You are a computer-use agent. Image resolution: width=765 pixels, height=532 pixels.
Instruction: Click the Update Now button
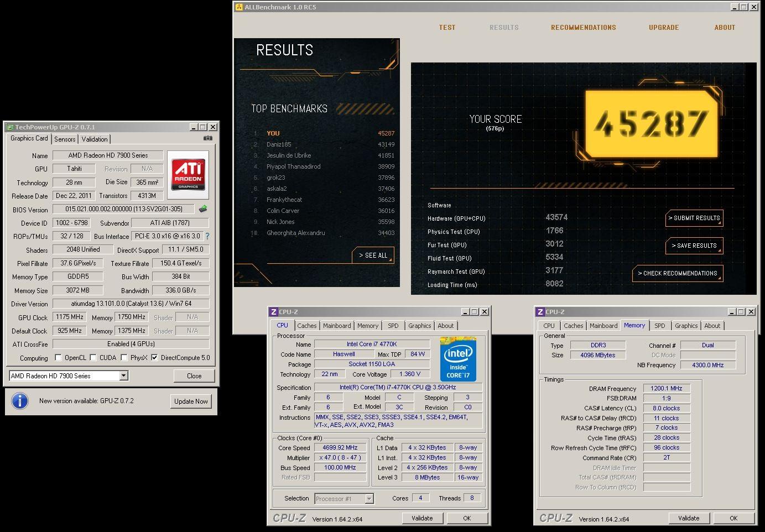click(191, 401)
